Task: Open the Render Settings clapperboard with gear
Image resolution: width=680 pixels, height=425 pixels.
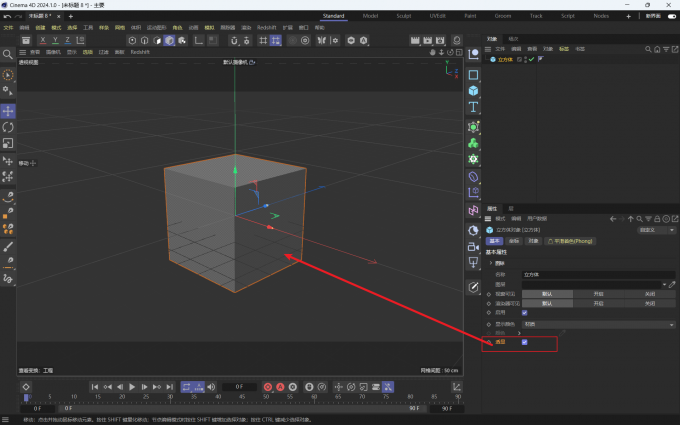Action: [x=440, y=40]
